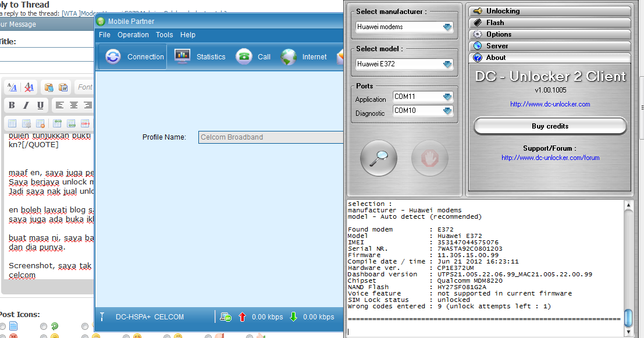
Task: Click the paste as plain text icon
Action: [49, 87]
